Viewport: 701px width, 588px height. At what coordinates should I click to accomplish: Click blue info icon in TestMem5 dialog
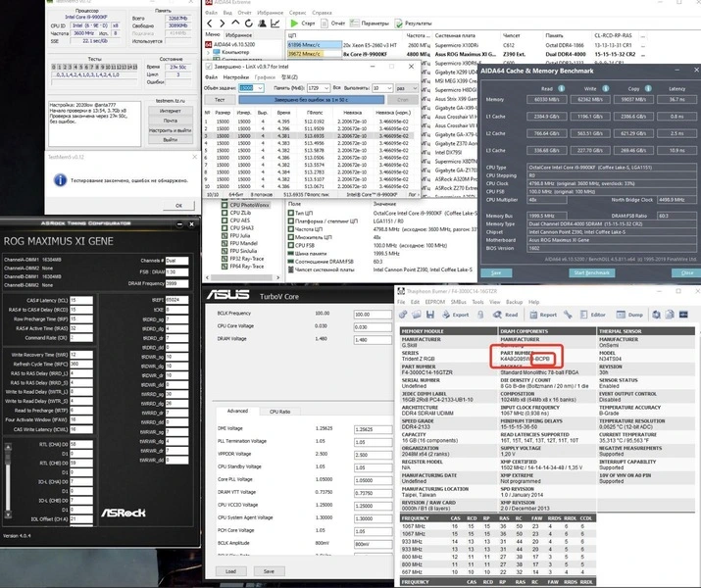click(61, 180)
